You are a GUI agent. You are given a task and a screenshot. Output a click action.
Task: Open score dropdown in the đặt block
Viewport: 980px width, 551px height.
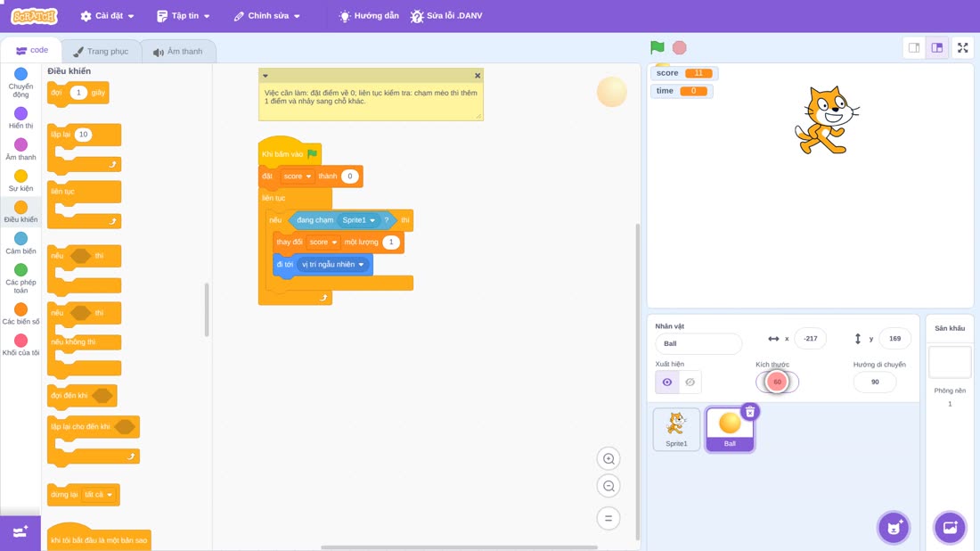[x=297, y=177]
